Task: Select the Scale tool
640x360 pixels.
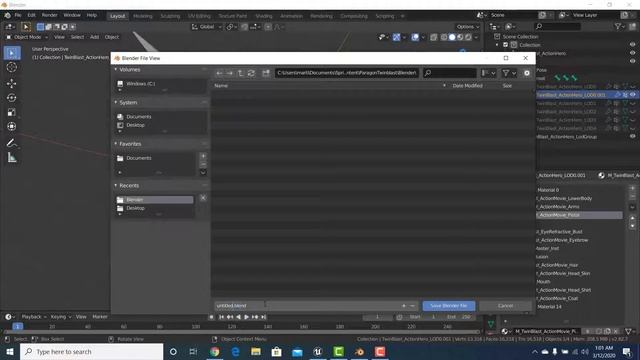Action: point(12,112)
